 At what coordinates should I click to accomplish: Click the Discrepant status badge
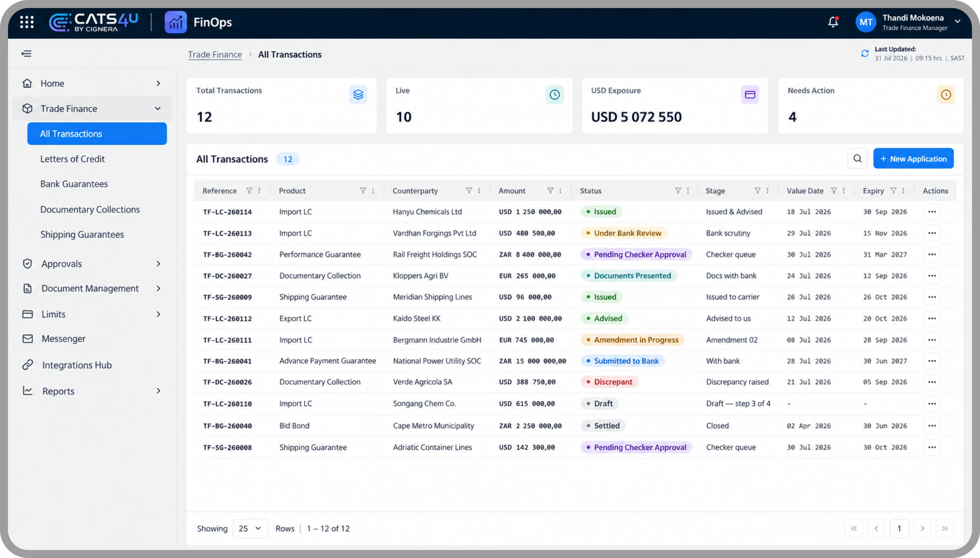point(609,382)
